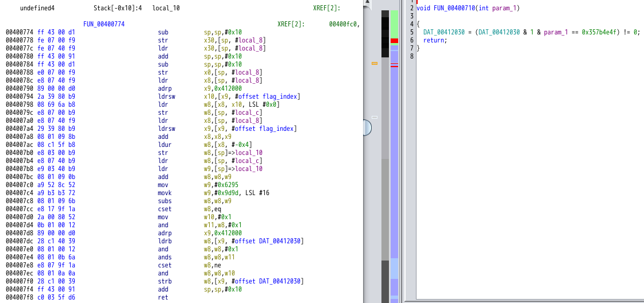Click bytes ff 43 00 d1 at 00400774
Screen dimensions: 644x303
(x=56, y=32)
